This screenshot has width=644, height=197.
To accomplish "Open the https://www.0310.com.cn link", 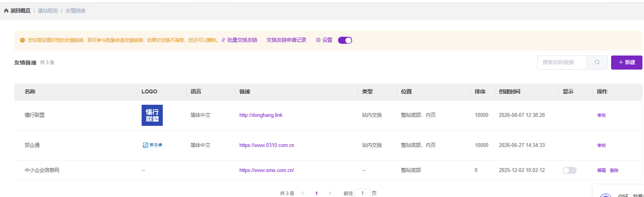I will pos(267,145).
